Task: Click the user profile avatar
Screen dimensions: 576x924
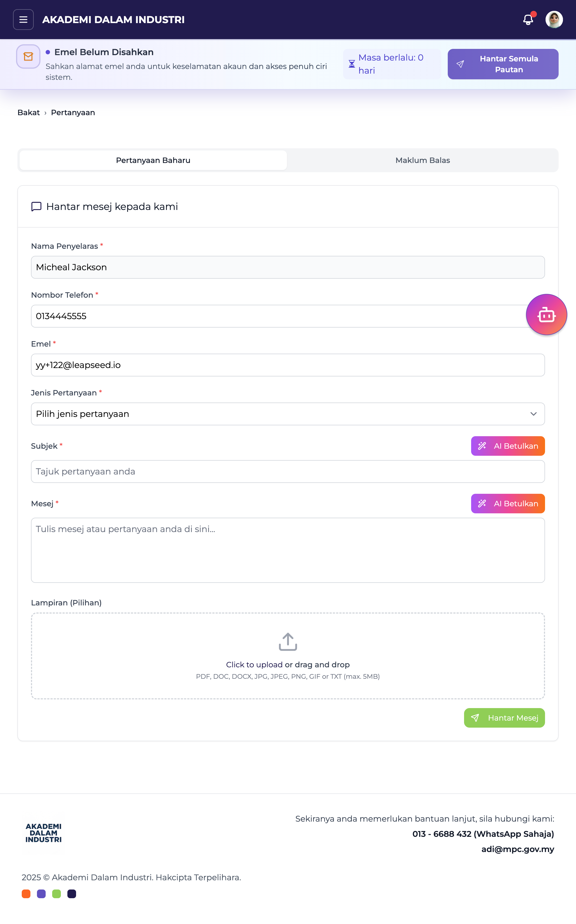Action: tap(554, 19)
